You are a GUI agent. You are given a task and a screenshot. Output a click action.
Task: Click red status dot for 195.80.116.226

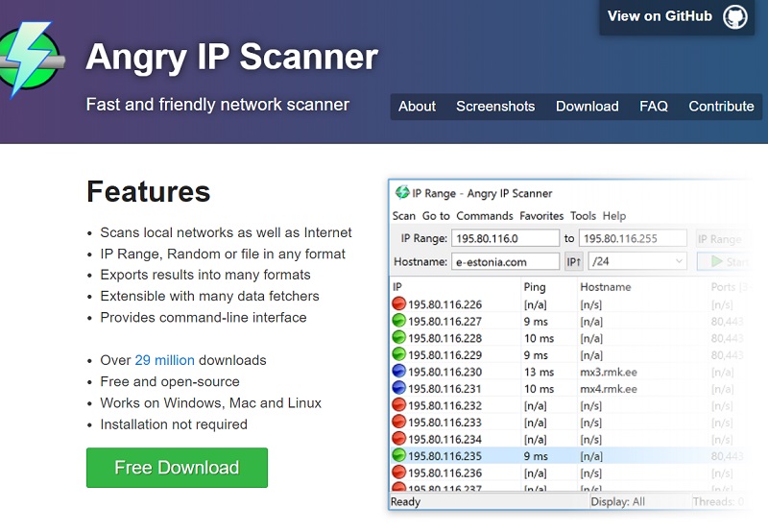(399, 303)
